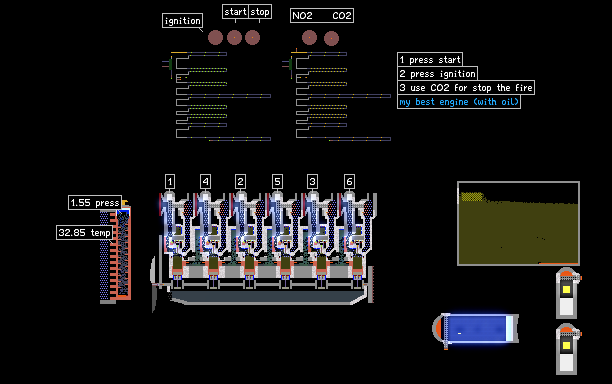Select cylinder number 5 label
Viewport: 612px width, 384px height.
click(x=277, y=181)
